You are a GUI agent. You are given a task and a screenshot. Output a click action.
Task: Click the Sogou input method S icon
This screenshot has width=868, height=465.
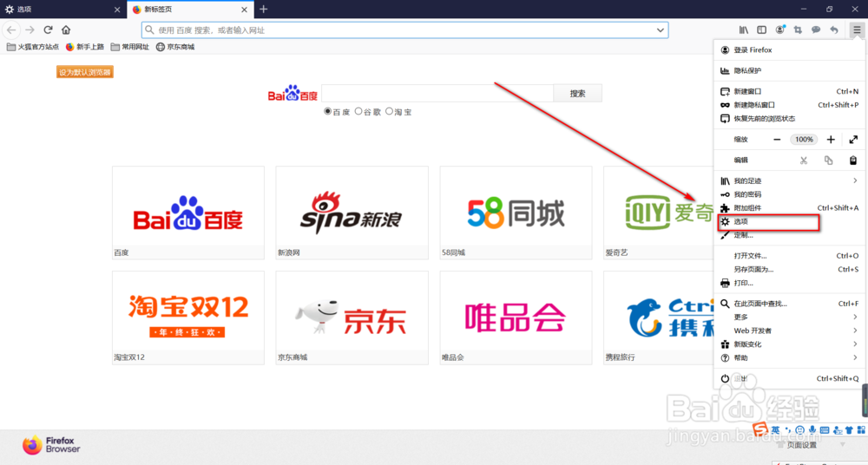pos(760,429)
